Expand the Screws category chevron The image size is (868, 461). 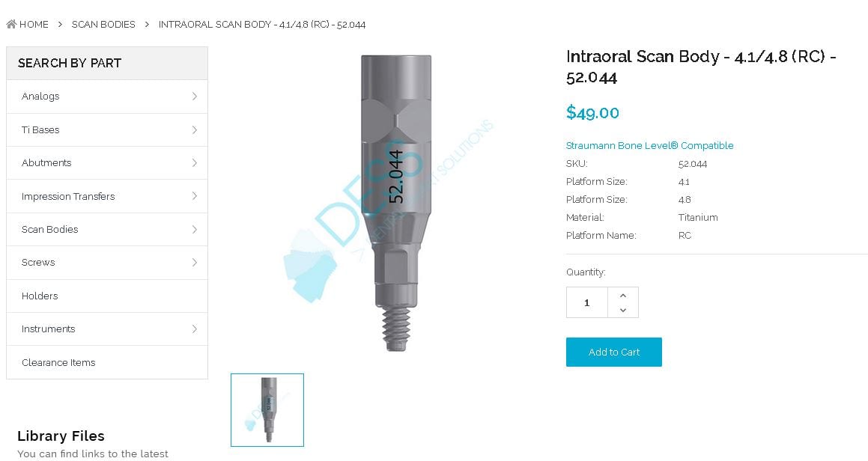click(x=194, y=263)
